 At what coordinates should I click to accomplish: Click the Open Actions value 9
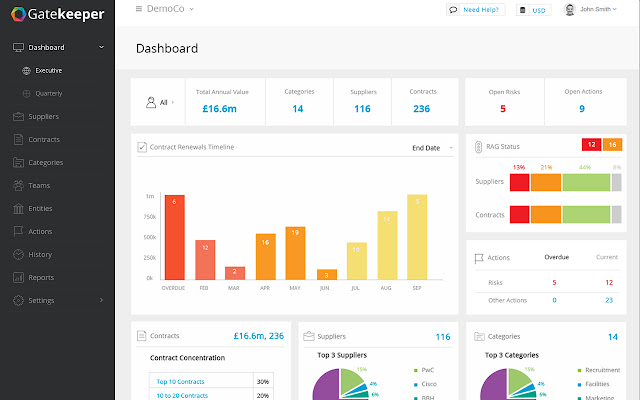point(582,109)
